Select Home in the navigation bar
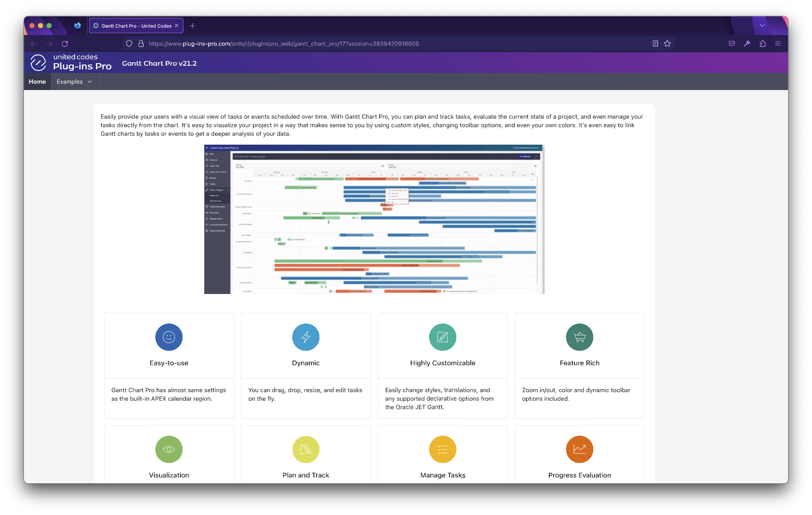Viewport: 812px width, 515px height. click(x=37, y=81)
